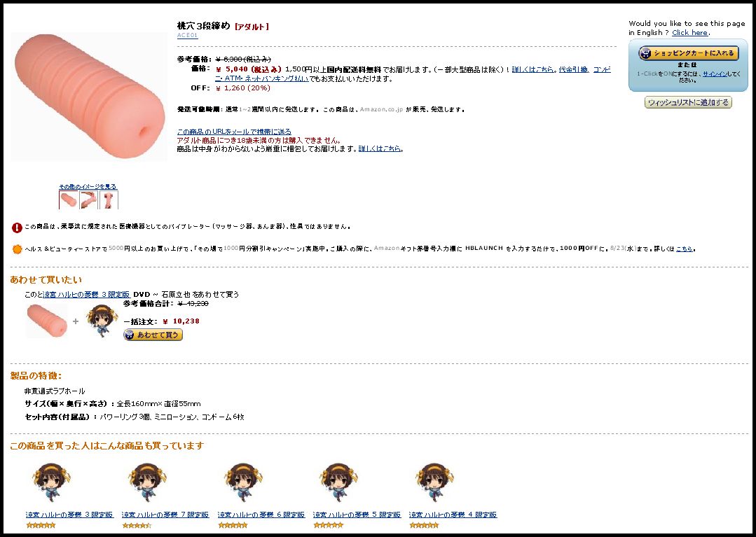
Task: Open link to send URL to mobile
Action: pyautogui.click(x=234, y=132)
